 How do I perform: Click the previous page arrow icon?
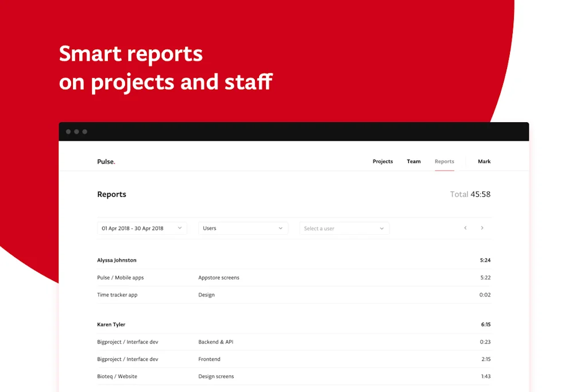(x=465, y=228)
